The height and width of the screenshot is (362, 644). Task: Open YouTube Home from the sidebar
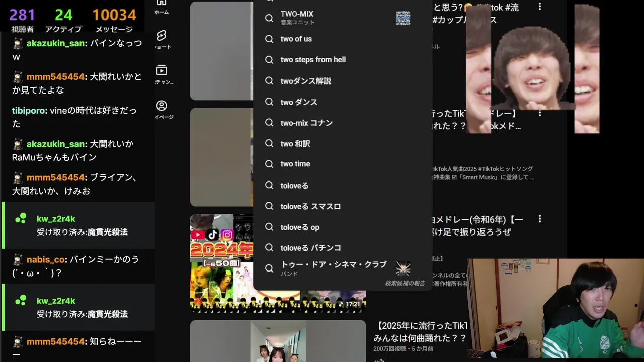pos(162,7)
